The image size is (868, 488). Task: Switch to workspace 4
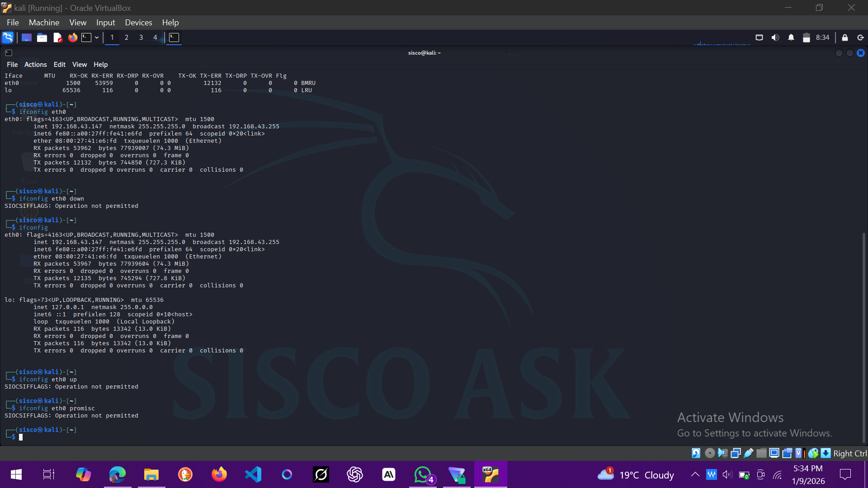[155, 38]
